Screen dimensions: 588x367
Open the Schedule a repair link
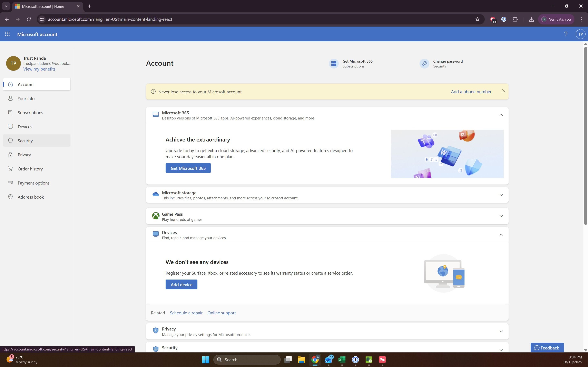[x=186, y=313]
